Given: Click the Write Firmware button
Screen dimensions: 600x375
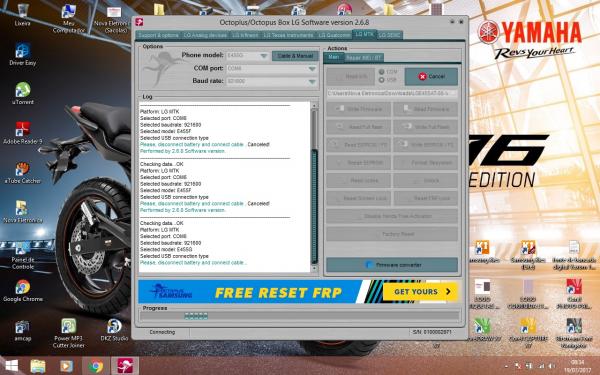Looking at the screenshot, I should [x=359, y=109].
